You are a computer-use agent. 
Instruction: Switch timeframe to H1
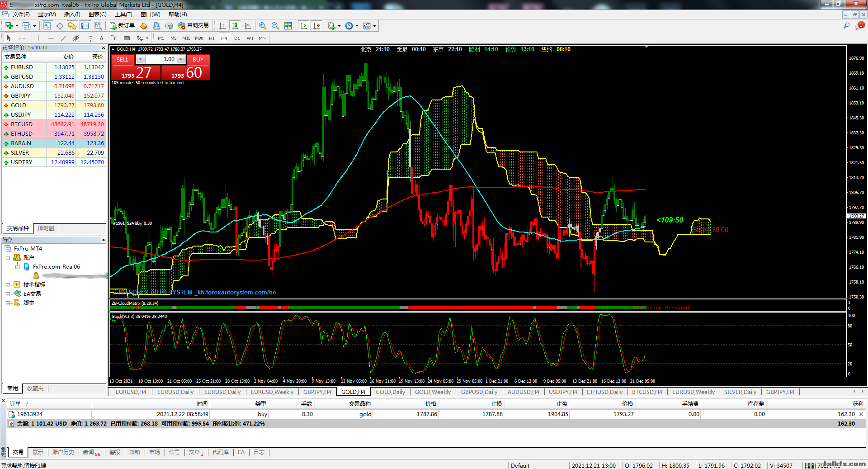[212, 38]
